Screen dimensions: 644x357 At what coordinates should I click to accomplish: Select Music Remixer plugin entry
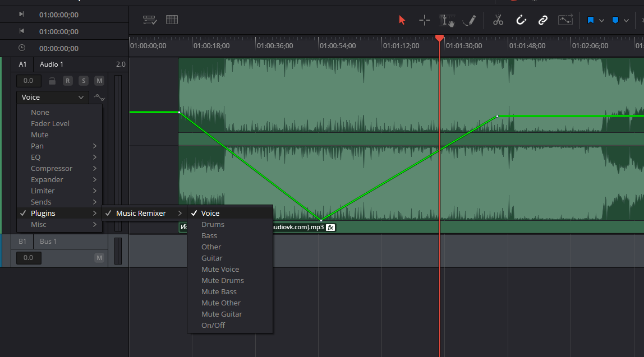[144, 214]
